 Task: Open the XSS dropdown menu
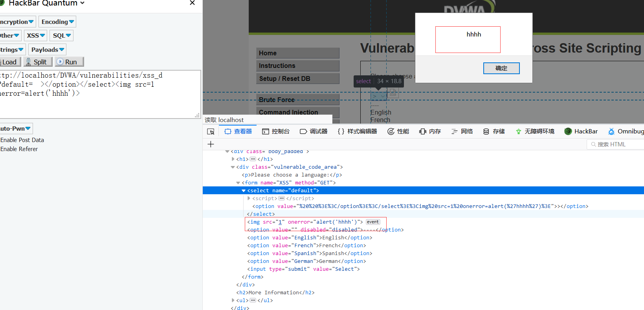pyautogui.click(x=36, y=35)
